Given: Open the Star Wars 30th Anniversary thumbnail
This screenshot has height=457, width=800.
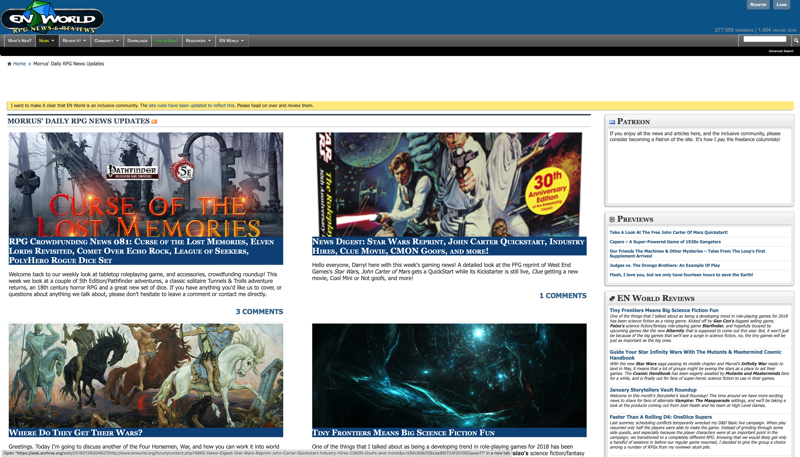Looking at the screenshot, I should tap(449, 185).
